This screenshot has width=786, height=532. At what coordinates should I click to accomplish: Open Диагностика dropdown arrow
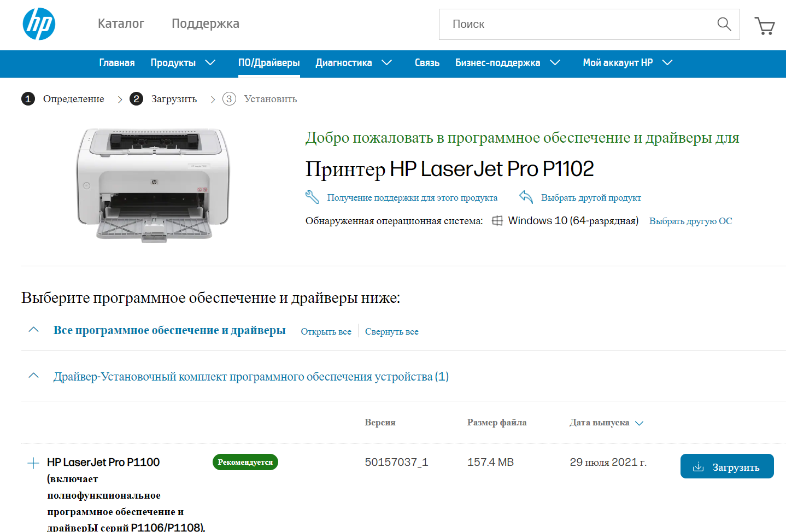[x=386, y=63]
